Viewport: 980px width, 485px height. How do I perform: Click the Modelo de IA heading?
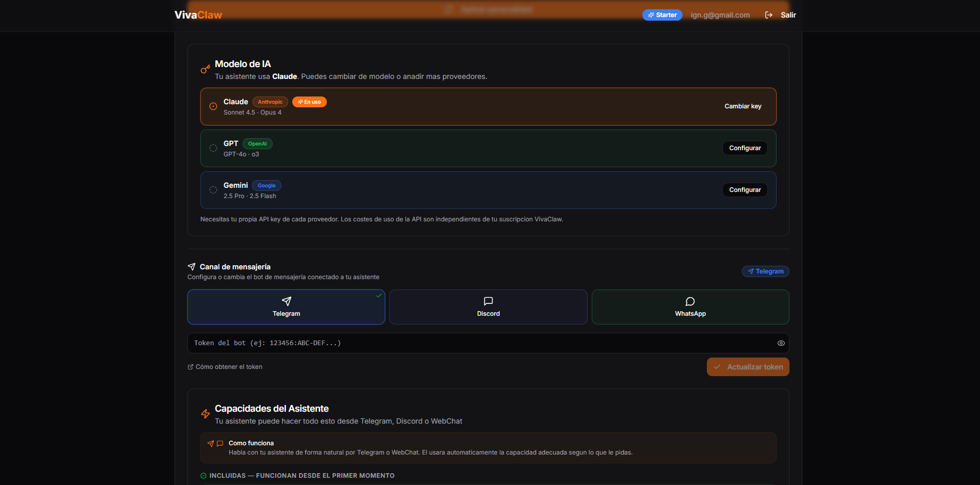(243, 64)
